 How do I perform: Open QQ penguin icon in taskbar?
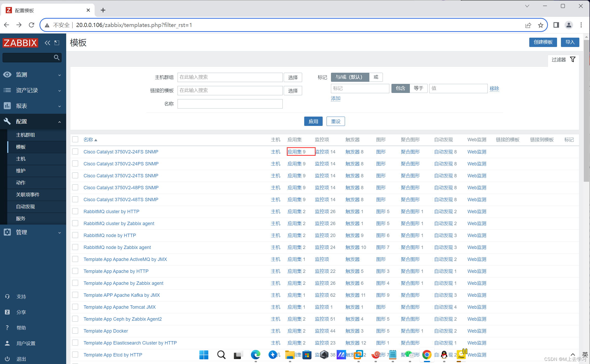coord(444,355)
